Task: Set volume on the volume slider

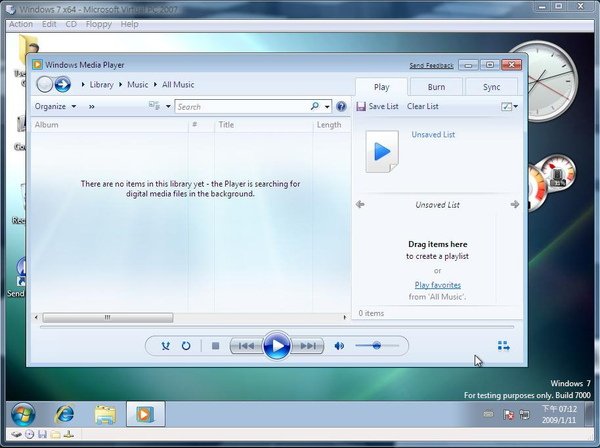Action: coord(377,345)
